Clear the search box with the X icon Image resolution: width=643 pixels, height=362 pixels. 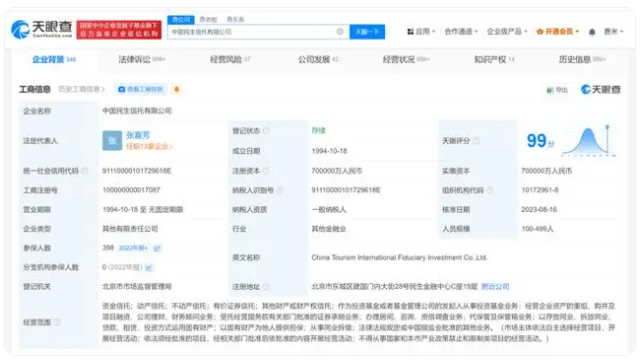click(340, 32)
